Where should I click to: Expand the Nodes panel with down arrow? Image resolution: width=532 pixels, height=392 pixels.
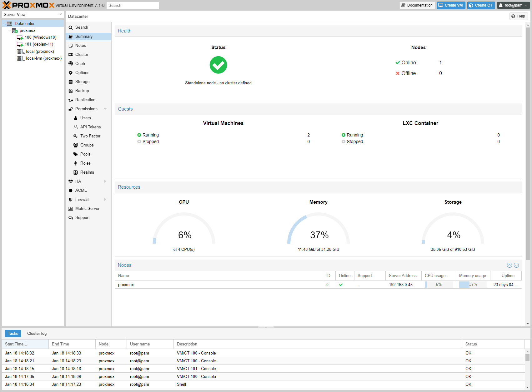(516, 265)
